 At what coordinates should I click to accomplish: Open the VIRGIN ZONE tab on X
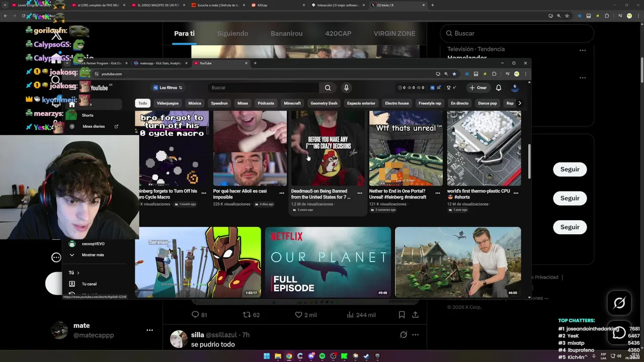click(394, 34)
